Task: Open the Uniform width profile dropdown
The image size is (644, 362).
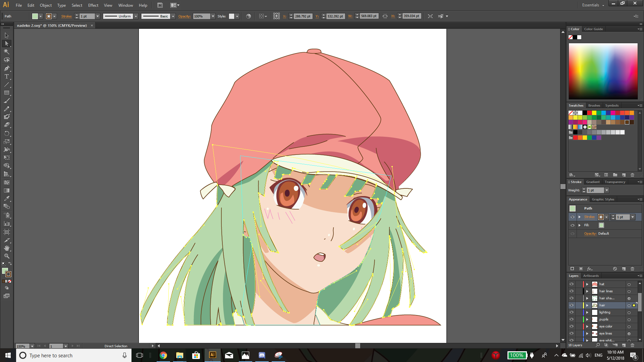Action: tap(136, 16)
